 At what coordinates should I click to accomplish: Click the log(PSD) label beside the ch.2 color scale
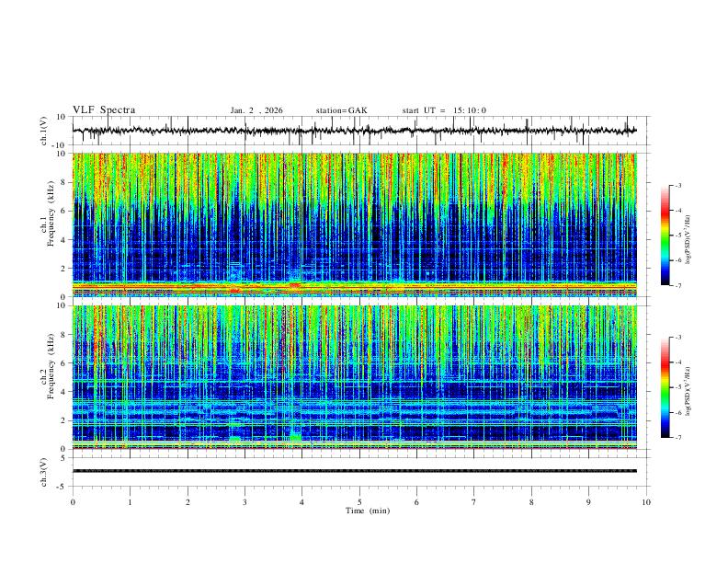(688, 391)
